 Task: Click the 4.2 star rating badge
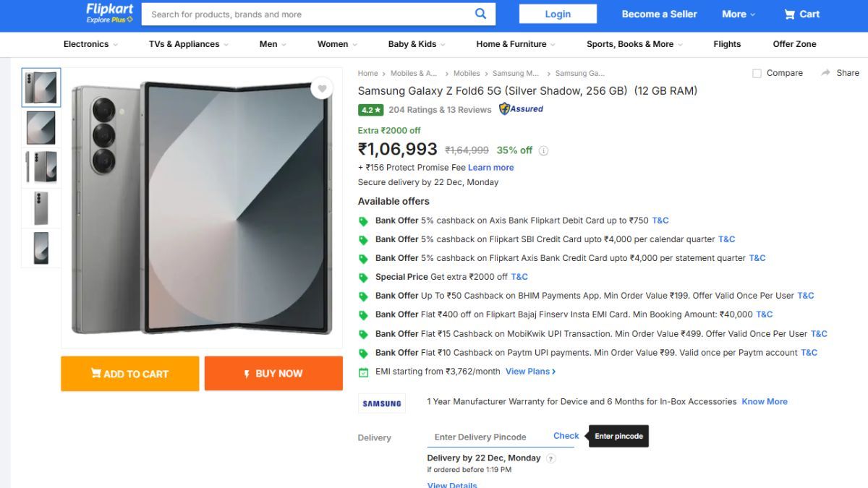point(370,110)
